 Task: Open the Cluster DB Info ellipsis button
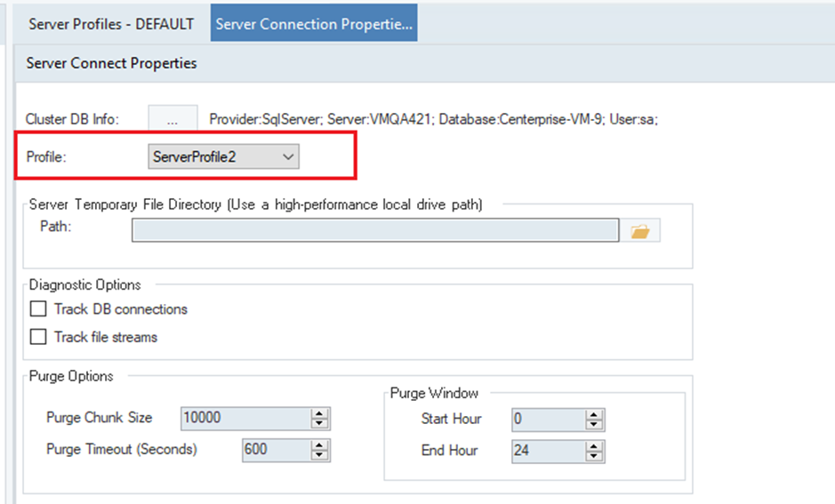pyautogui.click(x=173, y=118)
